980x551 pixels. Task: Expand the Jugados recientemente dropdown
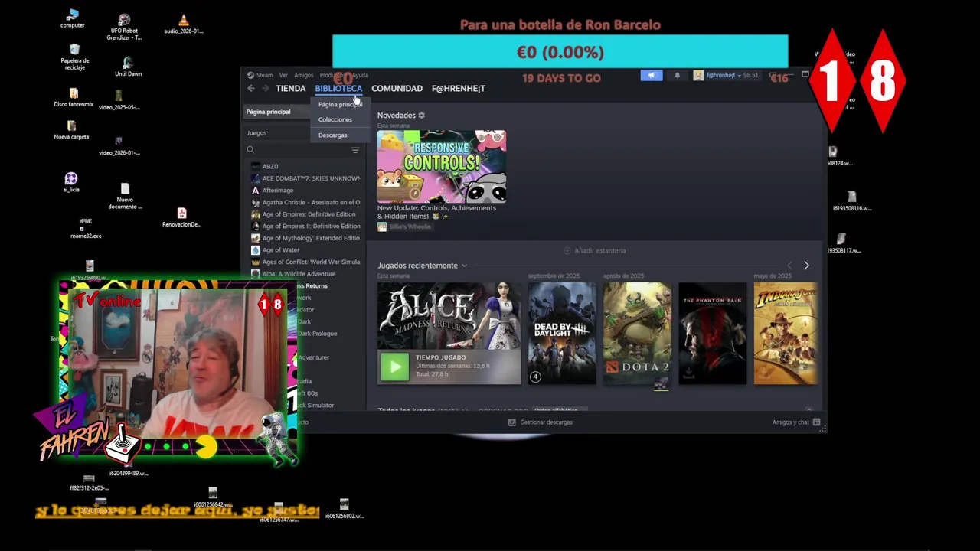pyautogui.click(x=464, y=266)
